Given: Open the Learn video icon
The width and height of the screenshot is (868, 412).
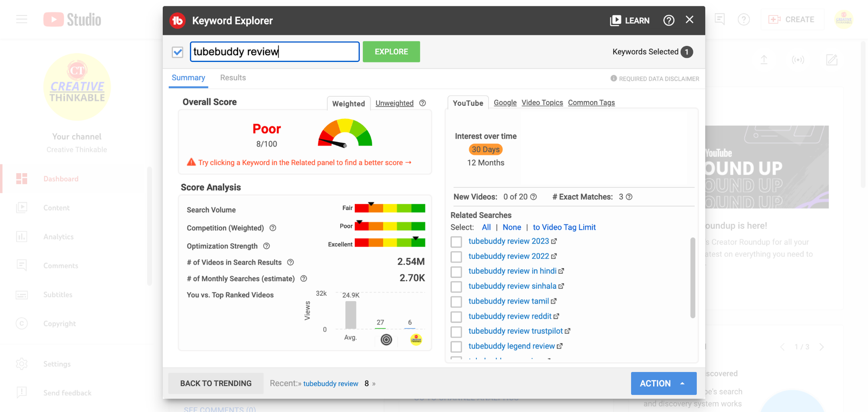Looking at the screenshot, I should click(x=616, y=21).
